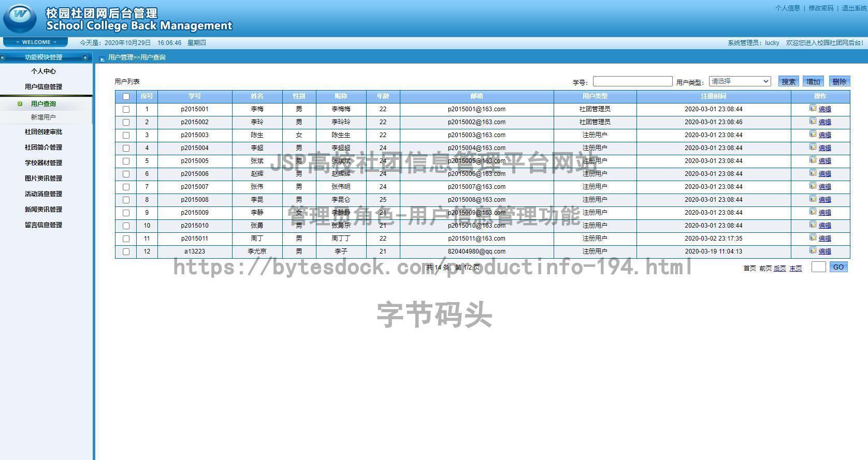
Task: Check the box for user p2015005
Action: (126, 161)
